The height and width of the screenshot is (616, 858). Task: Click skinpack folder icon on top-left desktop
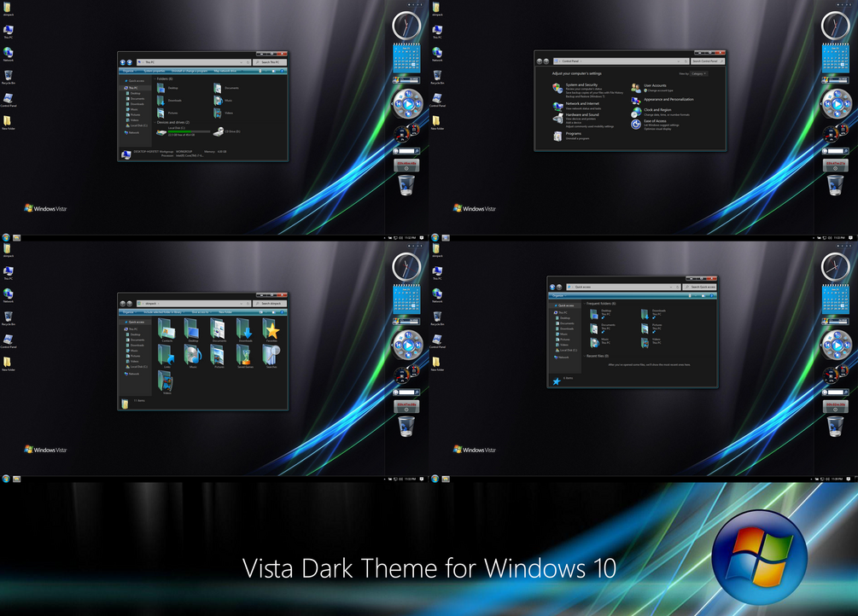[9, 9]
